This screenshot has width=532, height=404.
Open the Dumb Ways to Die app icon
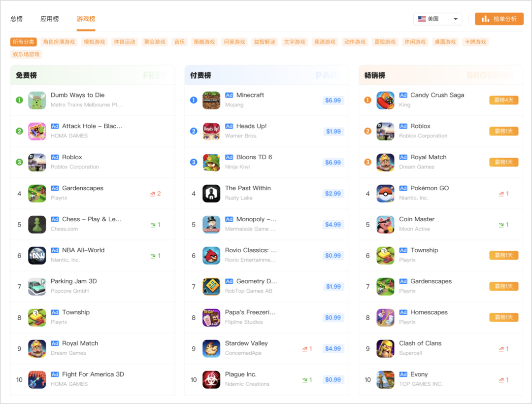point(37,101)
